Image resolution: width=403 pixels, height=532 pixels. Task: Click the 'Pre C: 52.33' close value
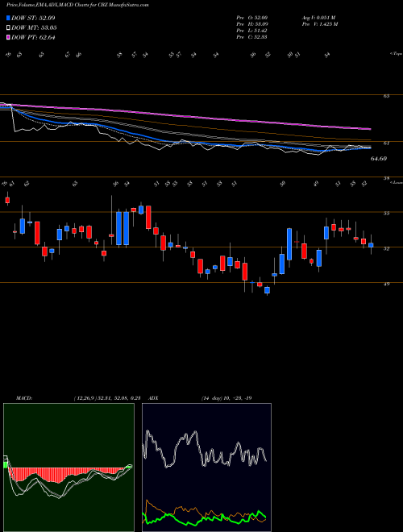[x=252, y=37]
